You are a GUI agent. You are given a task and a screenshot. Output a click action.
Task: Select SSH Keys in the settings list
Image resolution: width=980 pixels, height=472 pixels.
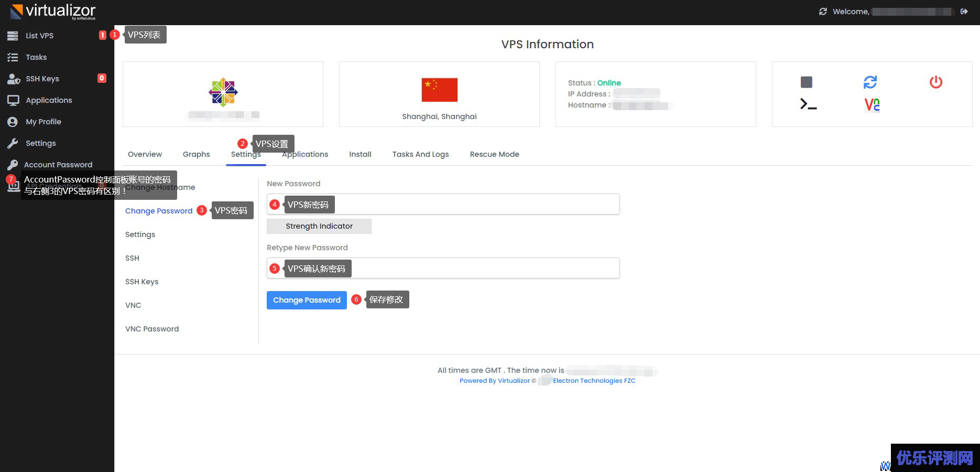[x=141, y=282]
